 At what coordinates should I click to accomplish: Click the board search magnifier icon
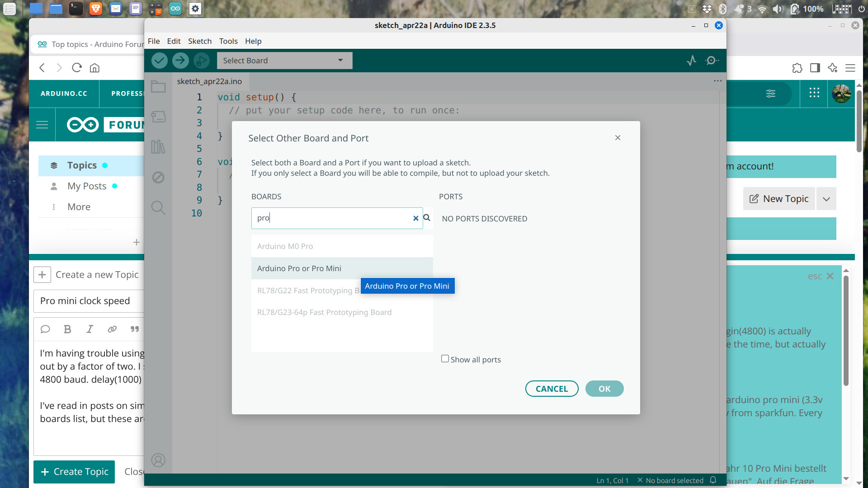(x=427, y=218)
